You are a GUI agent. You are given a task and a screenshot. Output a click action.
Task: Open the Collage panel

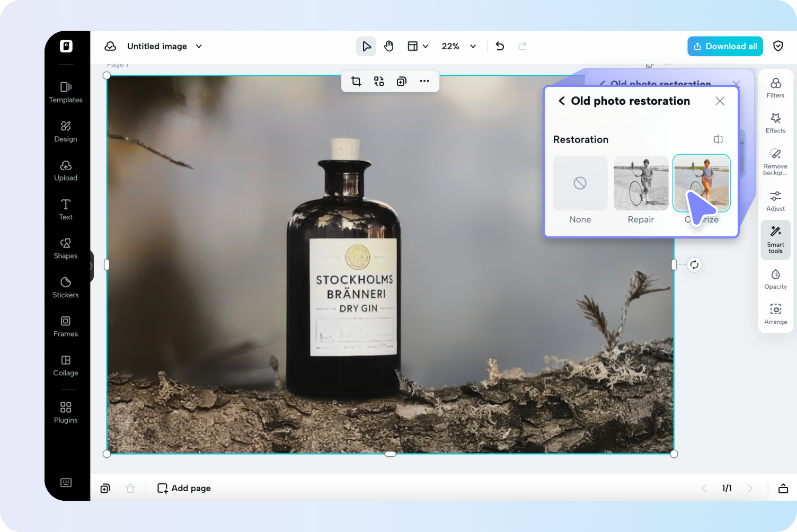66,366
